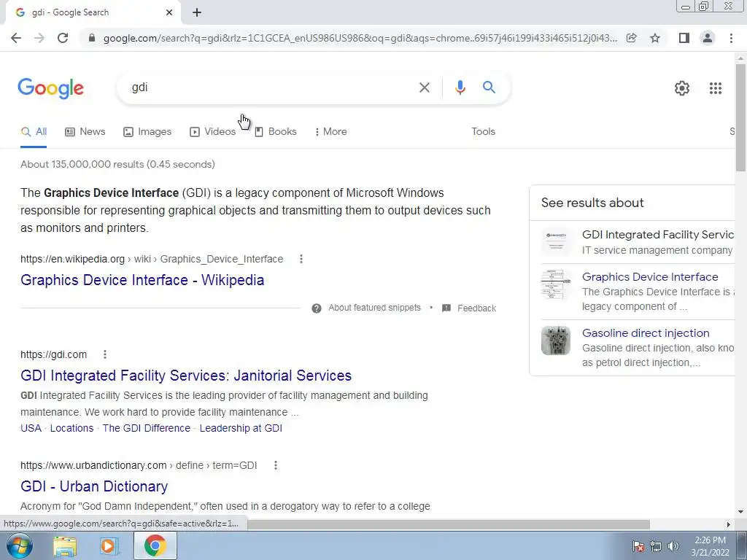
Task: Start voice search with the microphone
Action: (460, 87)
